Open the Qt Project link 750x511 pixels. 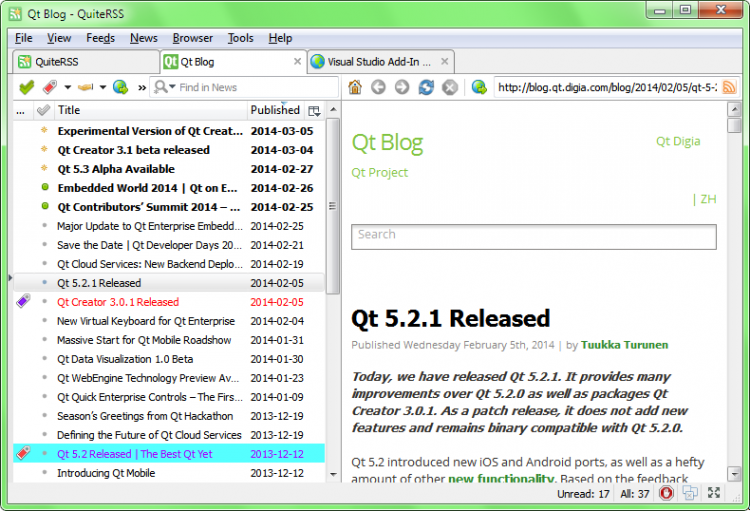tap(380, 173)
